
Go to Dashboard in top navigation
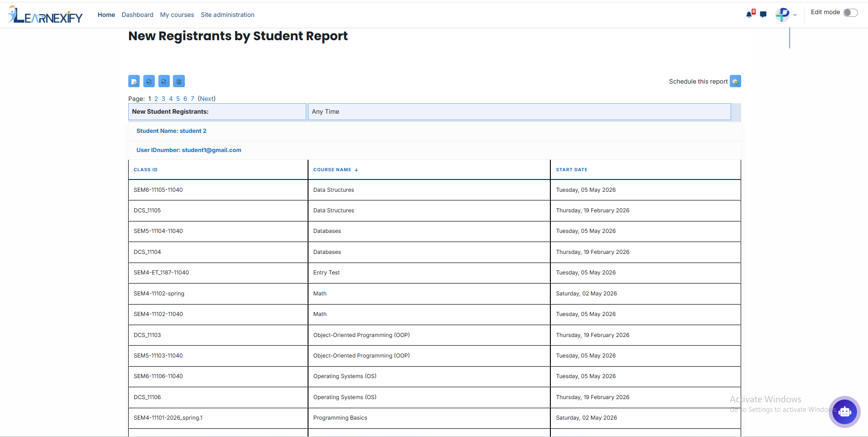(137, 15)
